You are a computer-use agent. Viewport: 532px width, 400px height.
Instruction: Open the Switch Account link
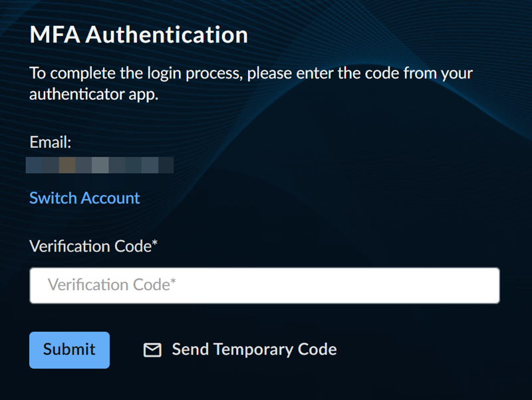pyautogui.click(x=84, y=198)
